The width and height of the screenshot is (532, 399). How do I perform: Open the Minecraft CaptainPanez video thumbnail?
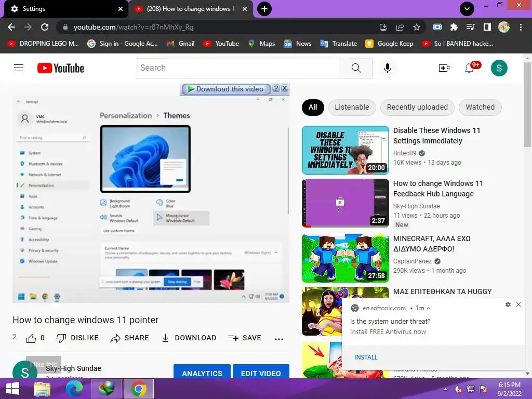pyautogui.click(x=345, y=258)
